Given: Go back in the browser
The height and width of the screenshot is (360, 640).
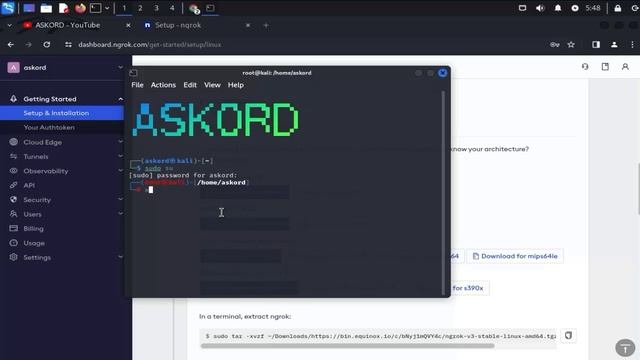Looking at the screenshot, I should pos(11,44).
